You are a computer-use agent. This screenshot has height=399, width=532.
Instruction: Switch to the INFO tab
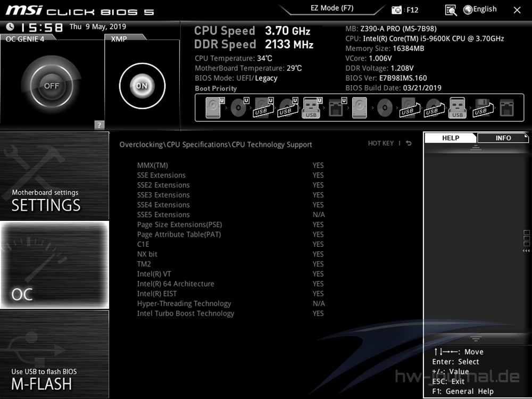click(503, 138)
